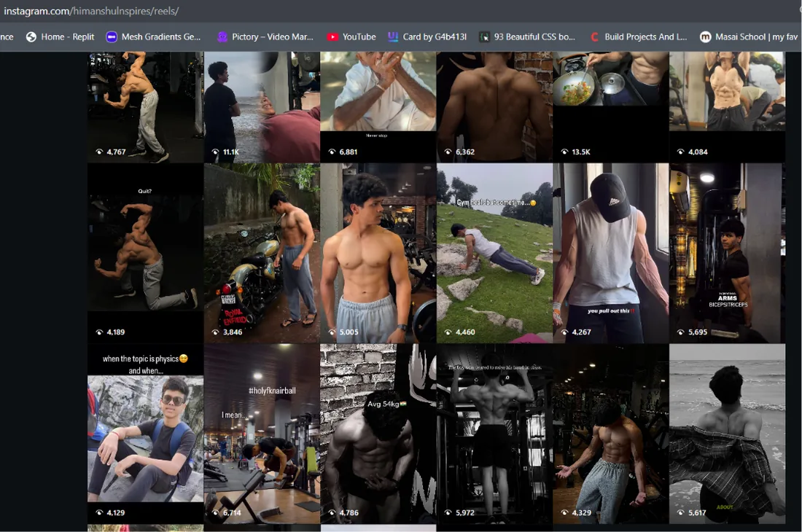The image size is (802, 532).
Task: Click the eye icon beside 5,972
Action: pyautogui.click(x=448, y=512)
